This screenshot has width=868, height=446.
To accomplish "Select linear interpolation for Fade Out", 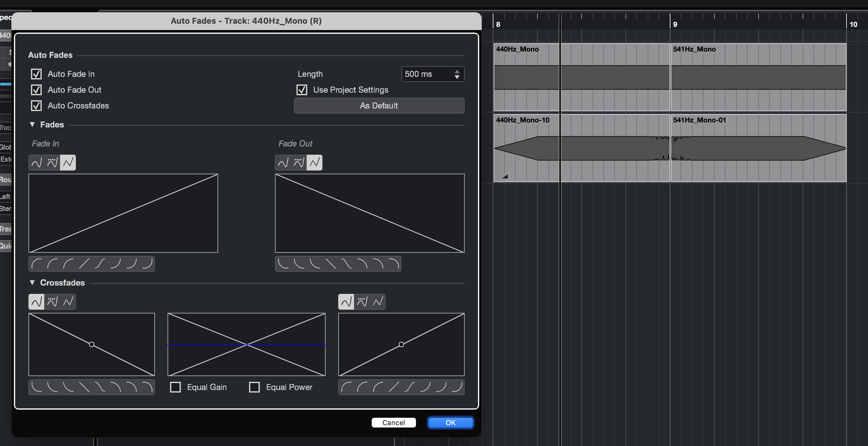I will coord(315,163).
